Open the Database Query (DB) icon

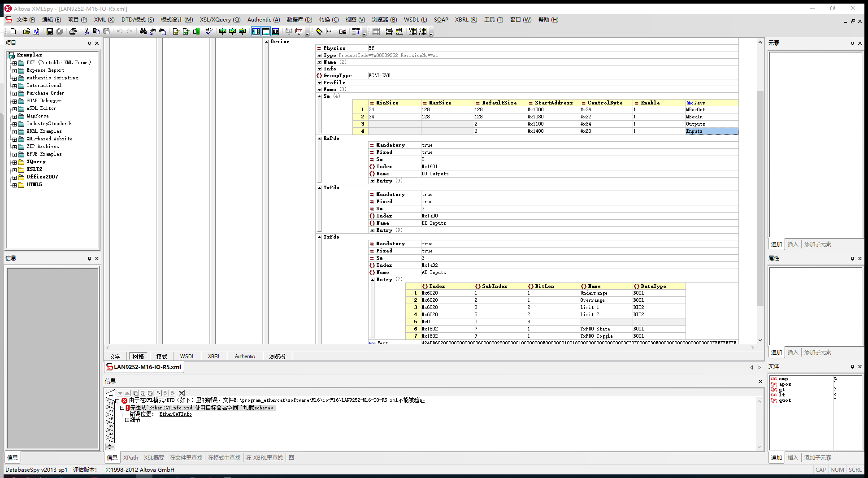pos(276,31)
